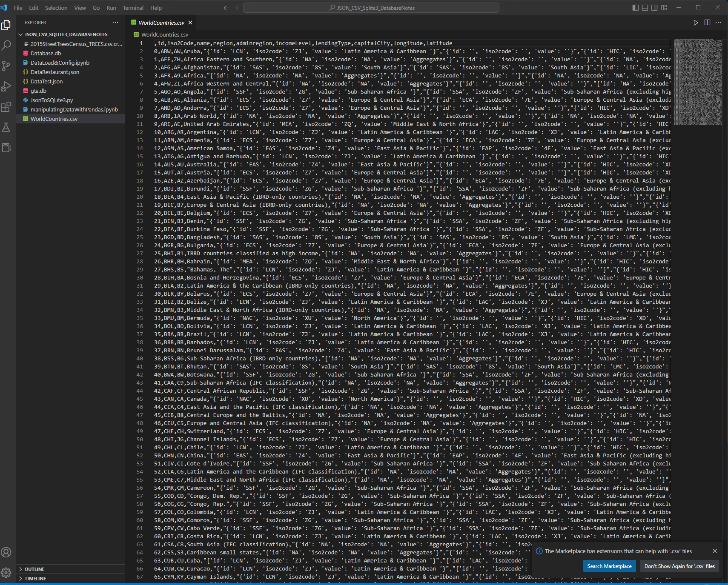Open the Testing view
This screenshot has height=585, width=728.
click(6, 127)
